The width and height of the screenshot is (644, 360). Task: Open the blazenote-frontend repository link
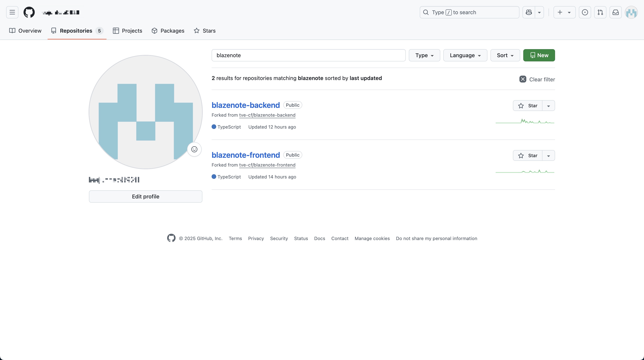(x=246, y=155)
